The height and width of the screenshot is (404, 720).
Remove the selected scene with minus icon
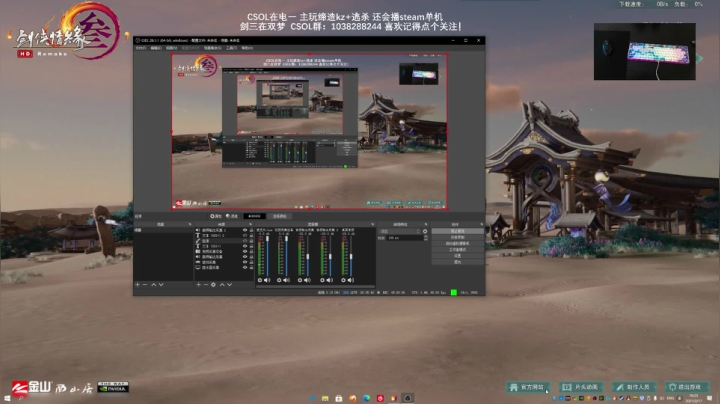pos(145,285)
